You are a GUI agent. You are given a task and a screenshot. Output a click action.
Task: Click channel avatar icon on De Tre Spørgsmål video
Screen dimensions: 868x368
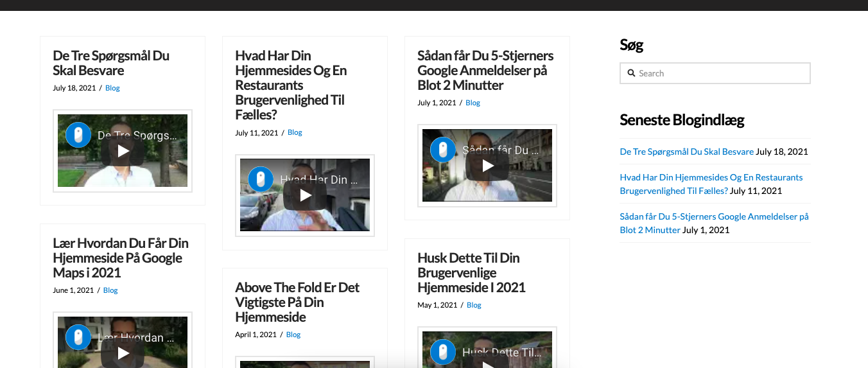(78, 136)
